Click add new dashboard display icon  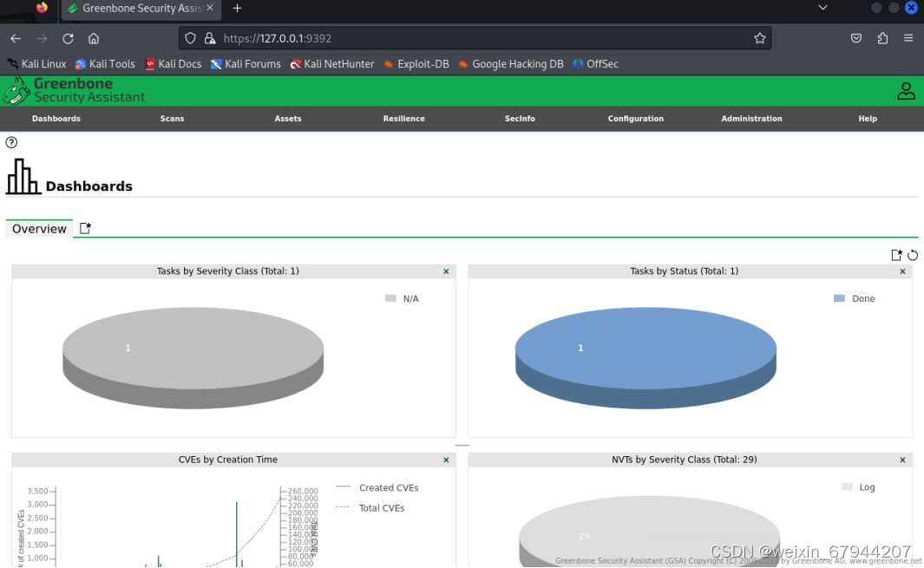(x=896, y=255)
